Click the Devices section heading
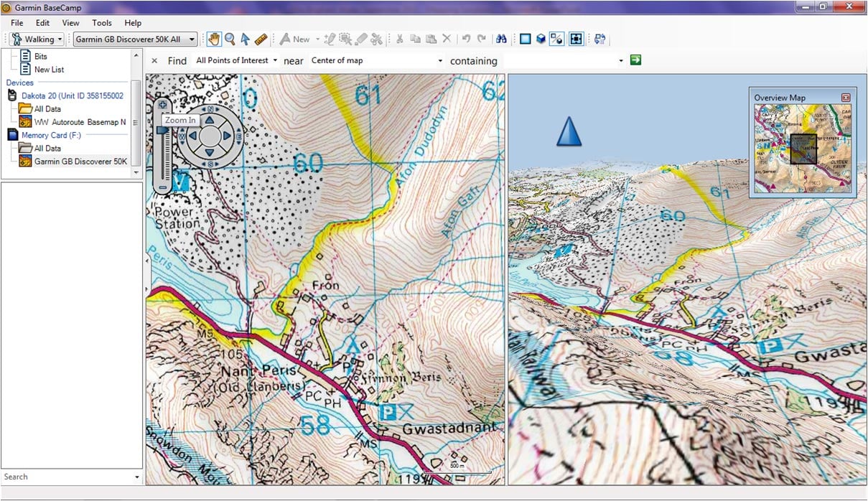 [x=20, y=83]
